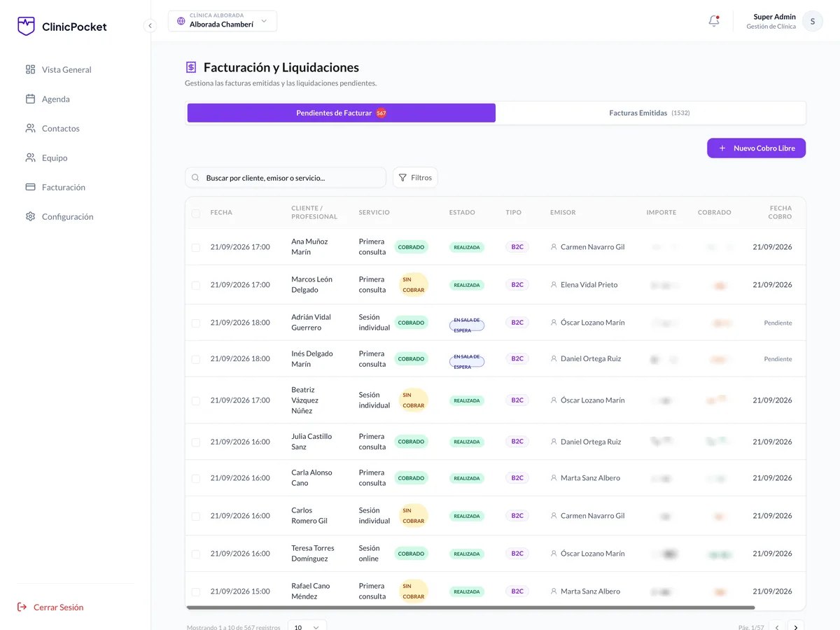This screenshot has width=840, height=630.
Task: Click the Agenda calendar icon
Action: coord(30,99)
